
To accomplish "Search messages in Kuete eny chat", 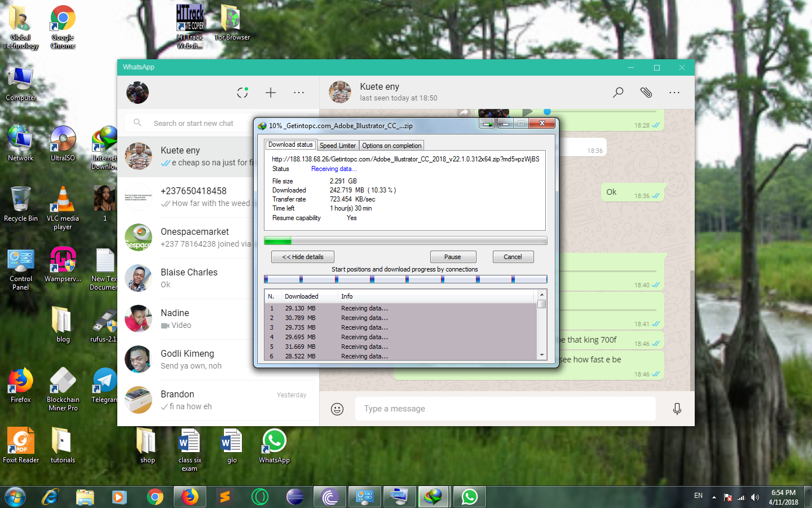I will (x=618, y=93).
